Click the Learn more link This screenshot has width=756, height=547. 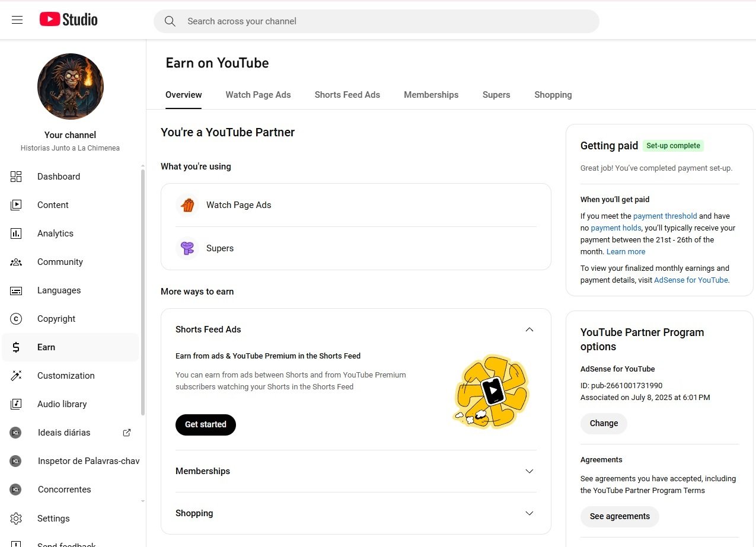point(626,252)
